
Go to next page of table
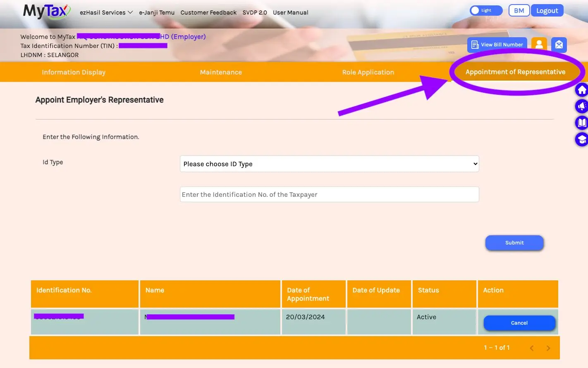pos(548,348)
